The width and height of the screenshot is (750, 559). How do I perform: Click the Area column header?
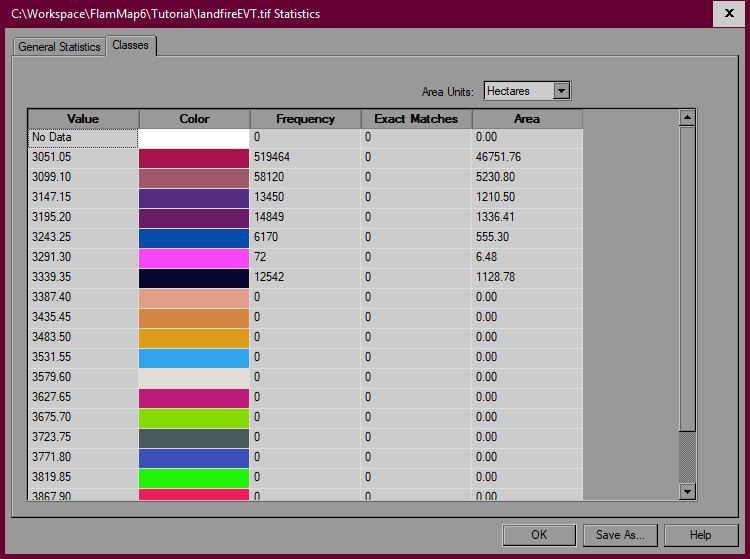click(527, 119)
